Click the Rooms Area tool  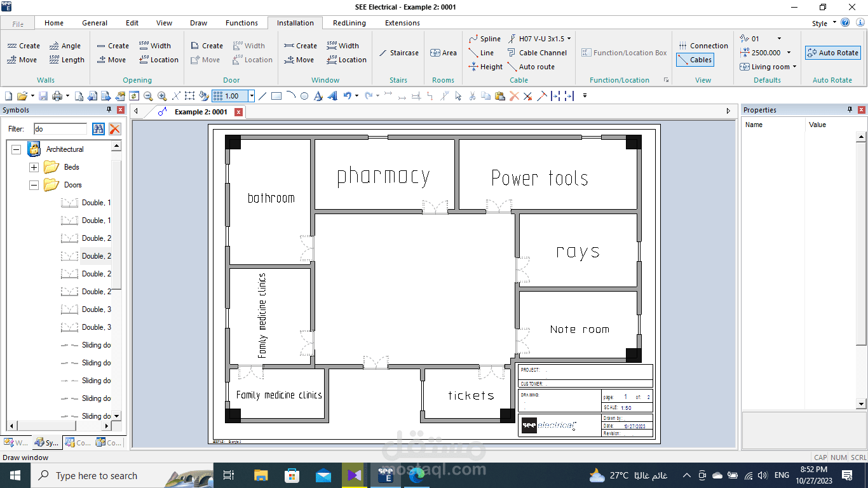tap(444, 53)
